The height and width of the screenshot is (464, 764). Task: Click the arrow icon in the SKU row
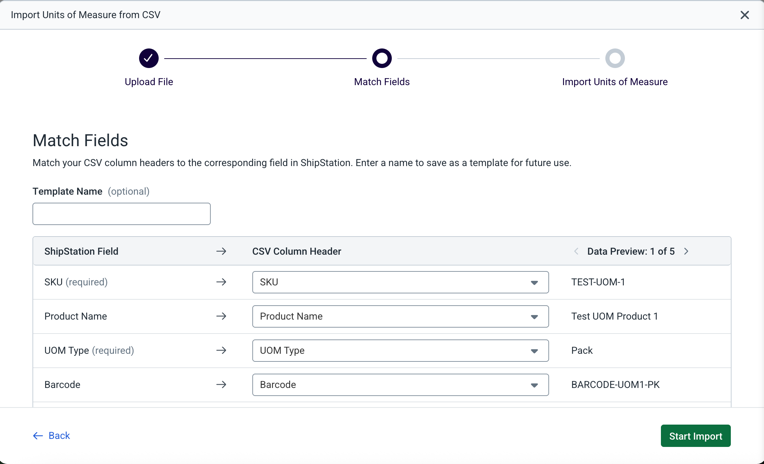[x=221, y=282]
